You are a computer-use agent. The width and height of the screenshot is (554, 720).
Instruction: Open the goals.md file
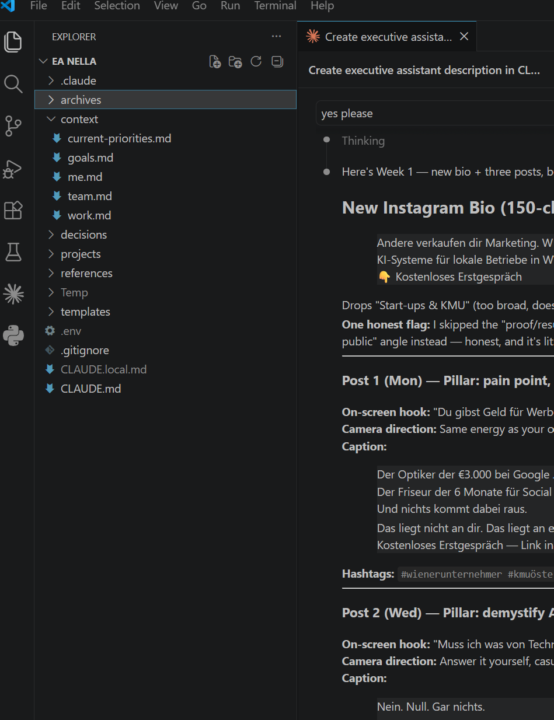90,158
